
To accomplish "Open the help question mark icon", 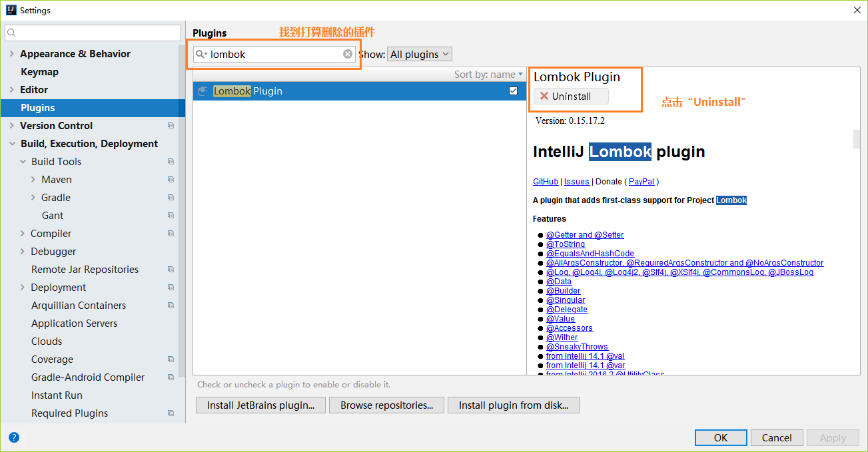I will [x=14, y=437].
